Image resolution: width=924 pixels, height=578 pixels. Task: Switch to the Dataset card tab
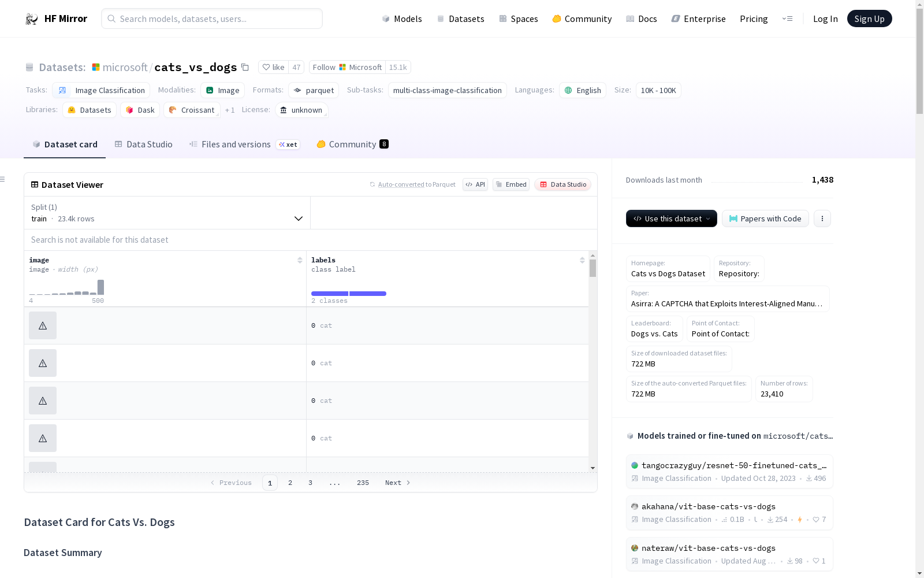click(65, 144)
